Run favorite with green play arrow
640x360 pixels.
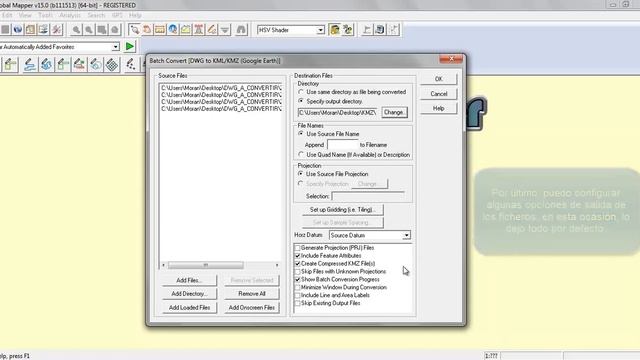(130, 47)
